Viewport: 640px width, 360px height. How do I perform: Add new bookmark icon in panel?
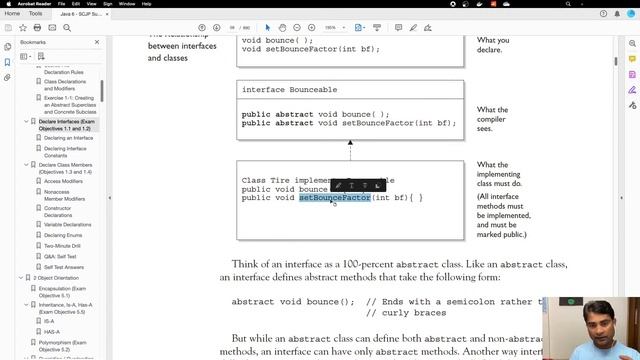tap(41, 56)
